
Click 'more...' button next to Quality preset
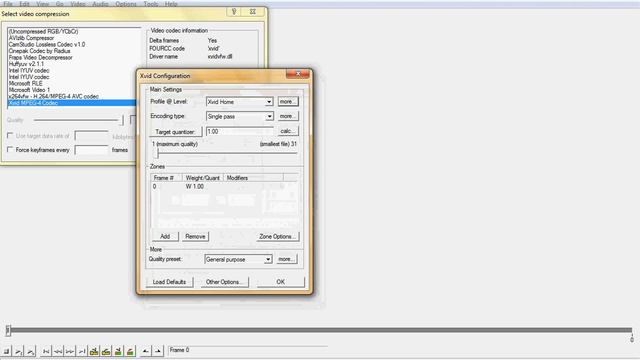(x=287, y=259)
